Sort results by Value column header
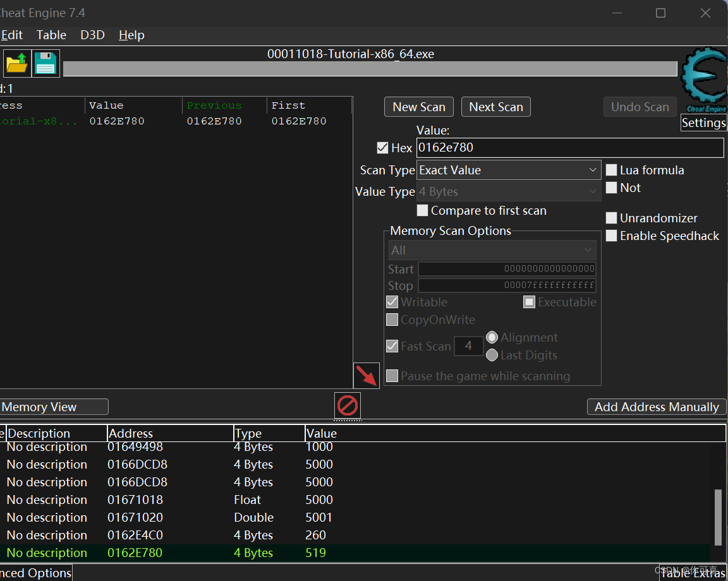This screenshot has height=581, width=728. (133, 105)
